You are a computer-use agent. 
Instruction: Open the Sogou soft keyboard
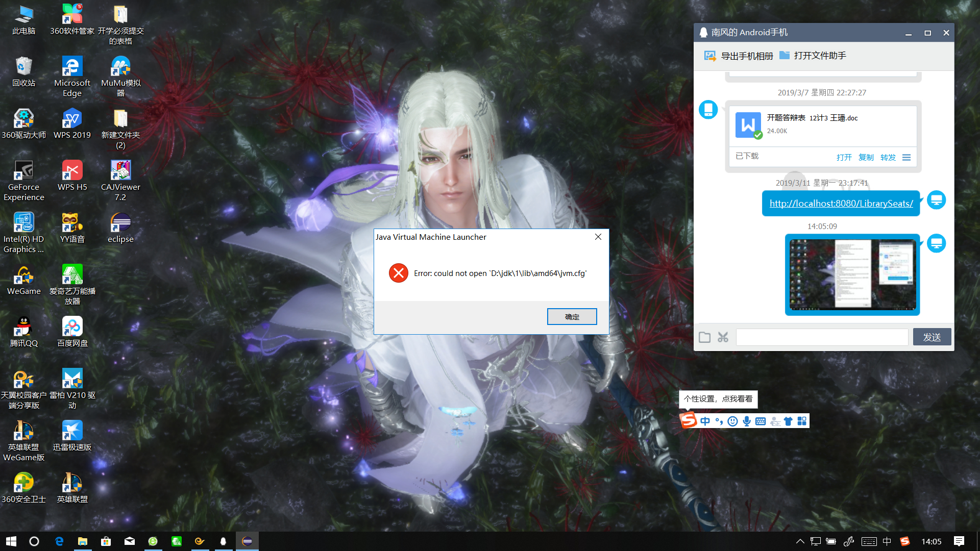[761, 421]
